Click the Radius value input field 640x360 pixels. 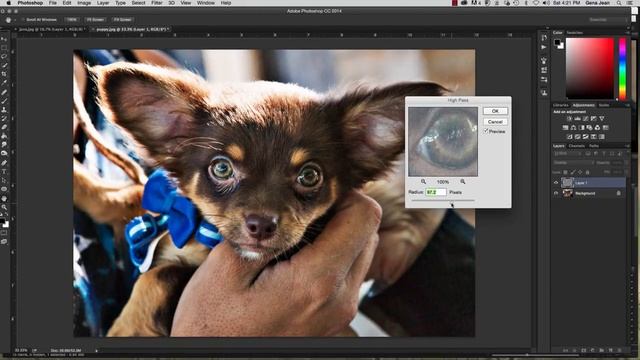pyautogui.click(x=436, y=192)
